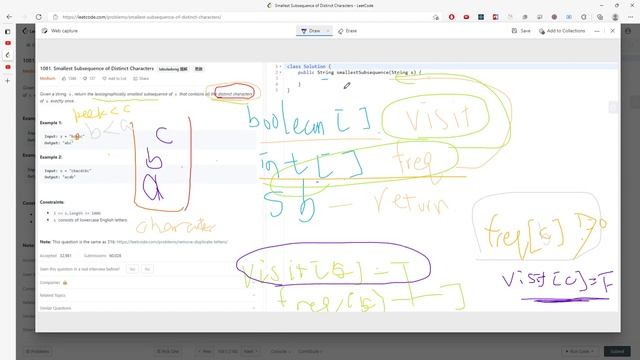Open a new tab with plus icon

pos(8,81)
